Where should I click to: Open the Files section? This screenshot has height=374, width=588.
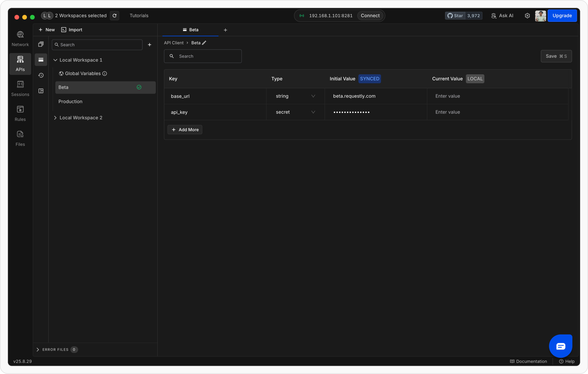[x=20, y=138]
